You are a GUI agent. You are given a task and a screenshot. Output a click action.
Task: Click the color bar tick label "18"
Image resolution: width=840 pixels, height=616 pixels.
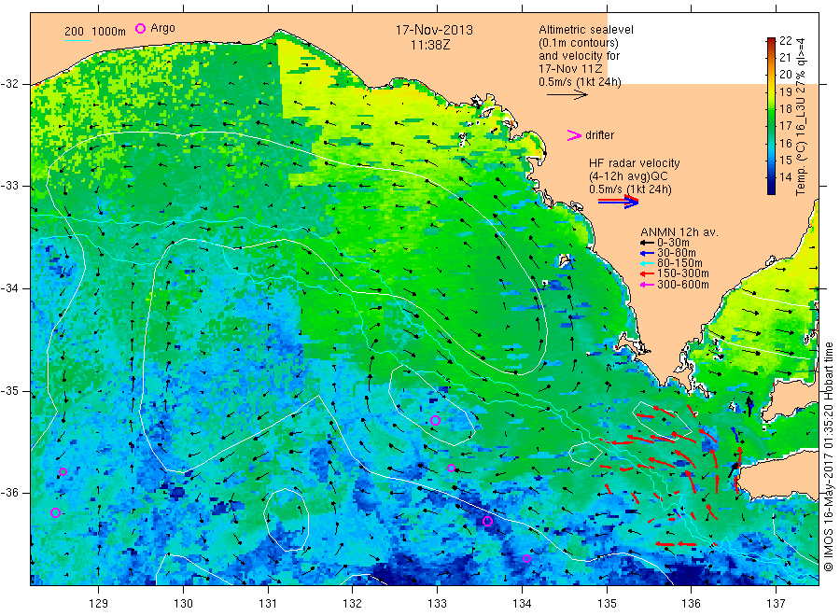tap(785, 109)
